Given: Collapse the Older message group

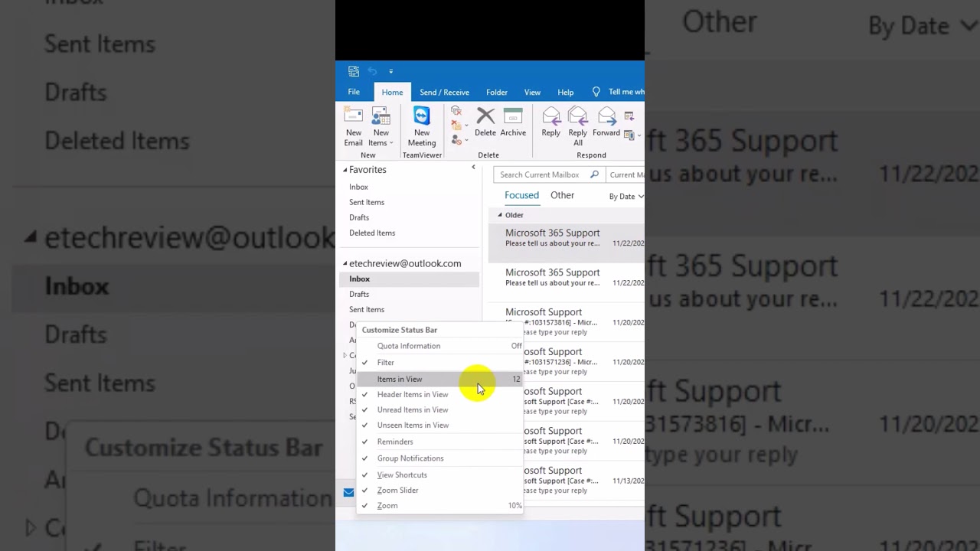Looking at the screenshot, I should pyautogui.click(x=500, y=215).
